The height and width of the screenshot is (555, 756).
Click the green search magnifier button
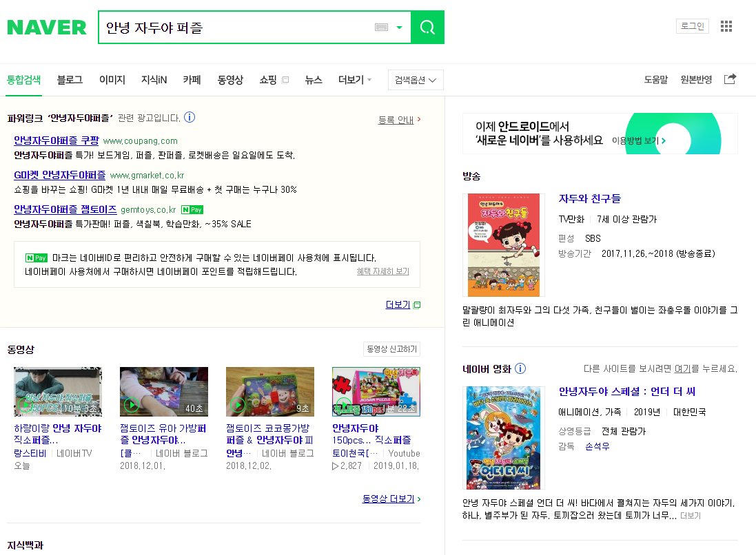[427, 27]
